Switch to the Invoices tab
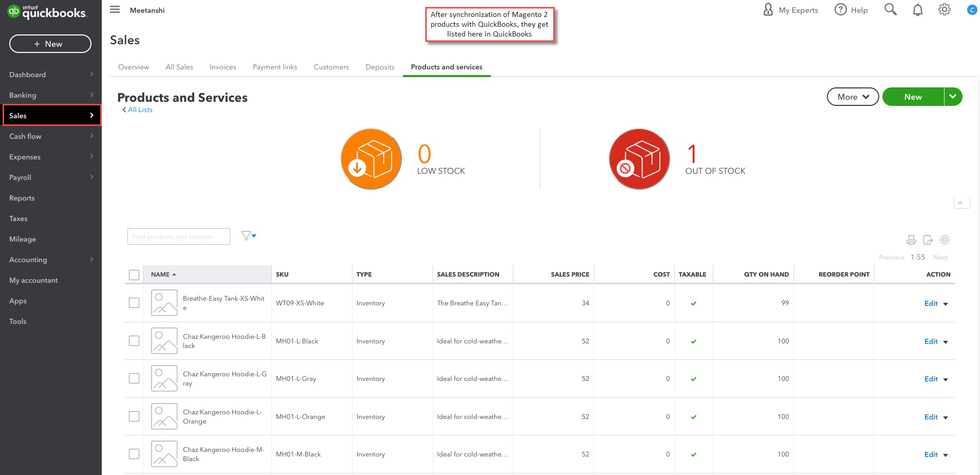980x475 pixels. 223,67
